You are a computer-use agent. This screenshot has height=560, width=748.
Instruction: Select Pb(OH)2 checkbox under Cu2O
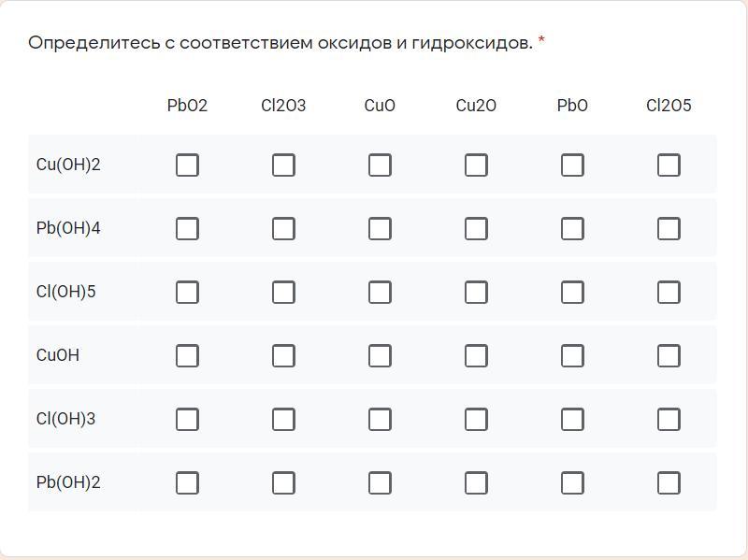pos(476,483)
